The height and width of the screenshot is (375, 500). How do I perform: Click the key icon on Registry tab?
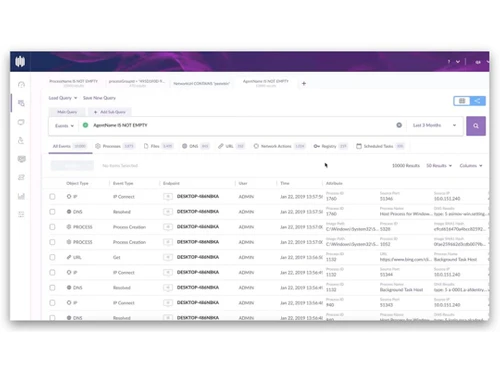tap(317, 146)
